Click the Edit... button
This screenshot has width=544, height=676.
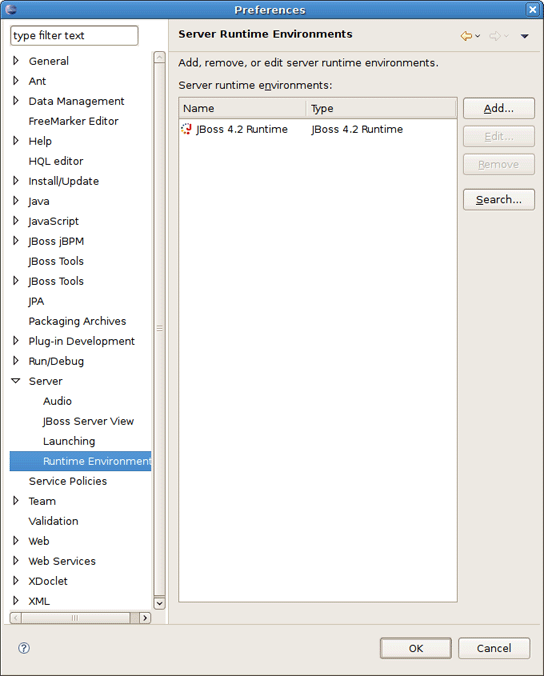(x=499, y=136)
